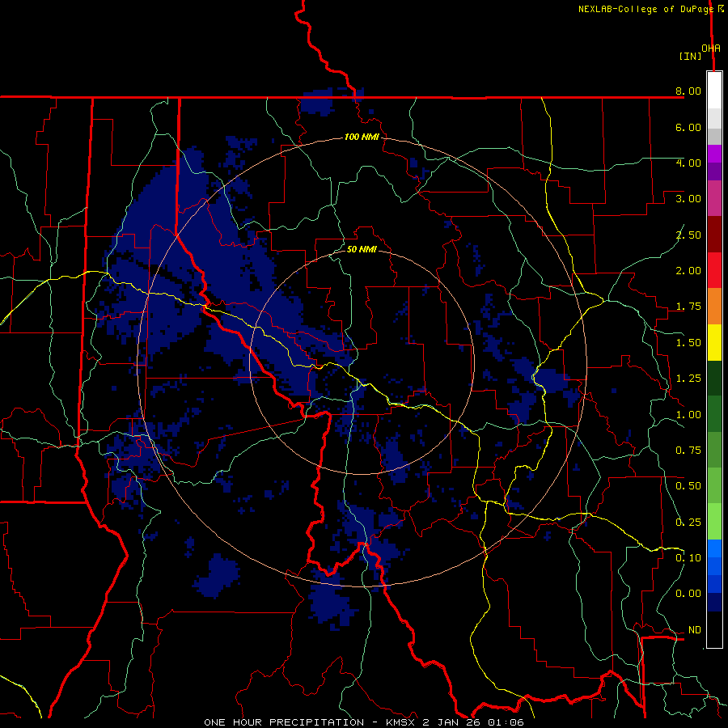Image resolution: width=728 pixels, height=728 pixels.
Task: Select the 2.50 legend value
Action: [688, 235]
